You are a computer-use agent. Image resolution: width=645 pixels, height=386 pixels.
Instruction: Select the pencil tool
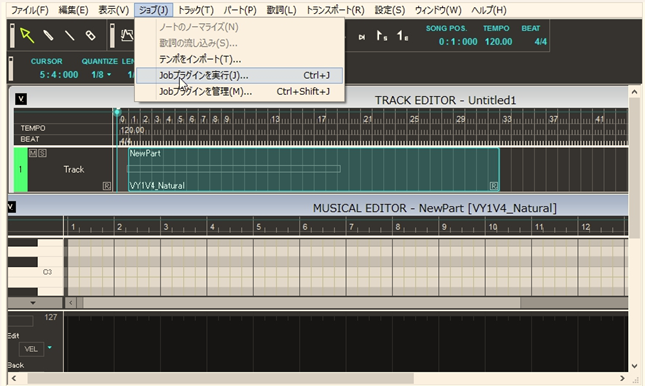pos(48,35)
